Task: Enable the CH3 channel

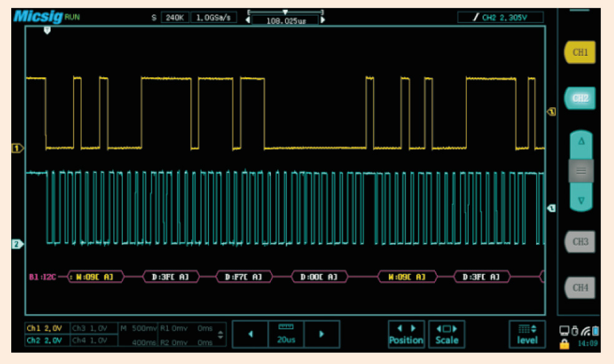Action: tap(580, 241)
